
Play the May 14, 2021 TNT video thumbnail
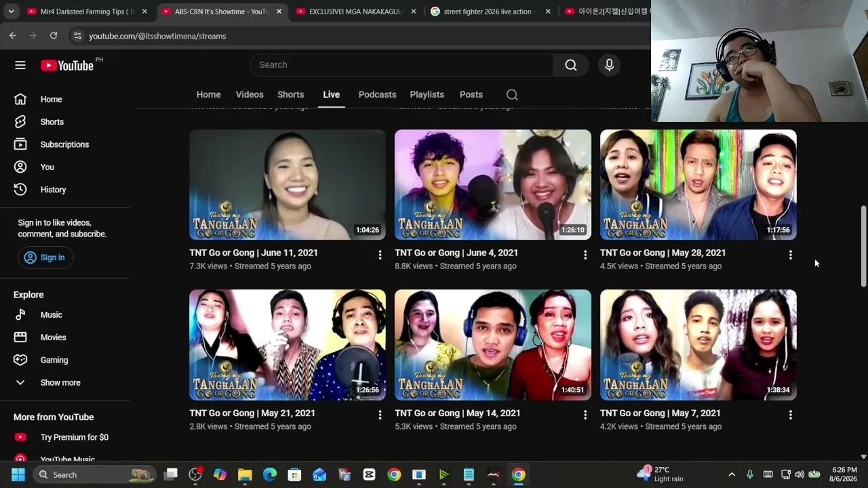click(x=493, y=345)
